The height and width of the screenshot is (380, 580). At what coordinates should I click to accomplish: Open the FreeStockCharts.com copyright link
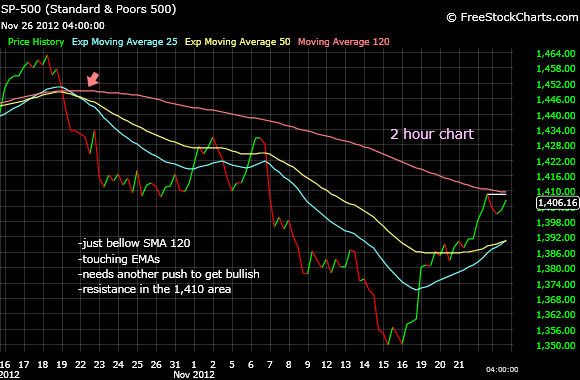click(x=513, y=17)
